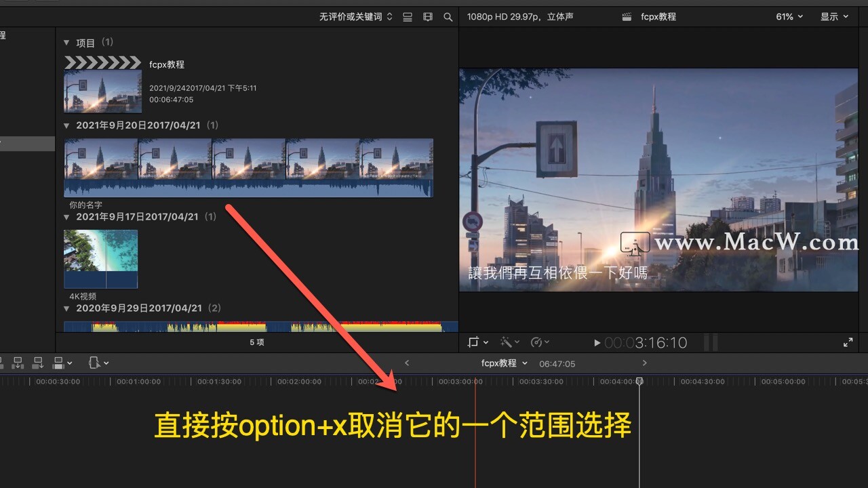Click the 你的名字 clip label
The width and height of the screenshot is (868, 488).
85,205
